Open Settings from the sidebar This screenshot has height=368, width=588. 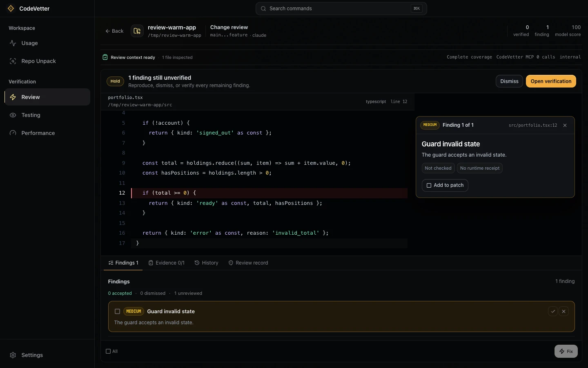47,355
